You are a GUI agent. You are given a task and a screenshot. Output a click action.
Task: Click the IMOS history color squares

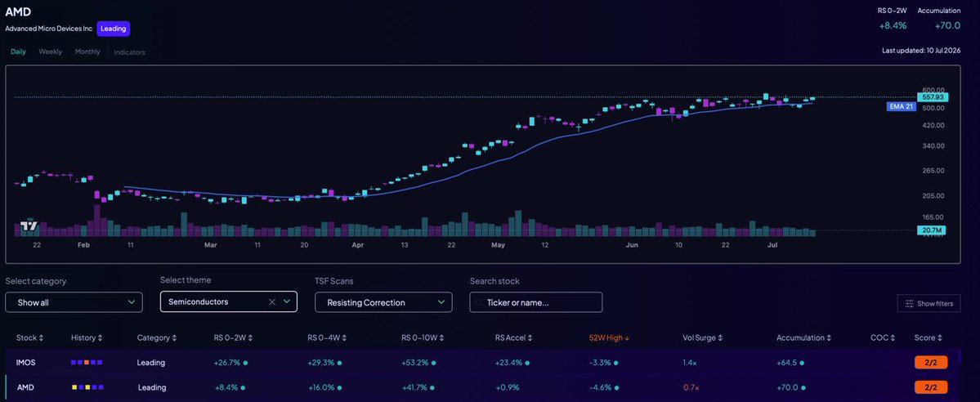click(87, 362)
